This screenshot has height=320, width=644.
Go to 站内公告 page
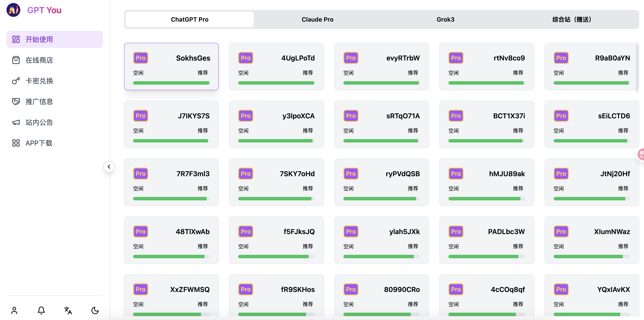click(54, 122)
